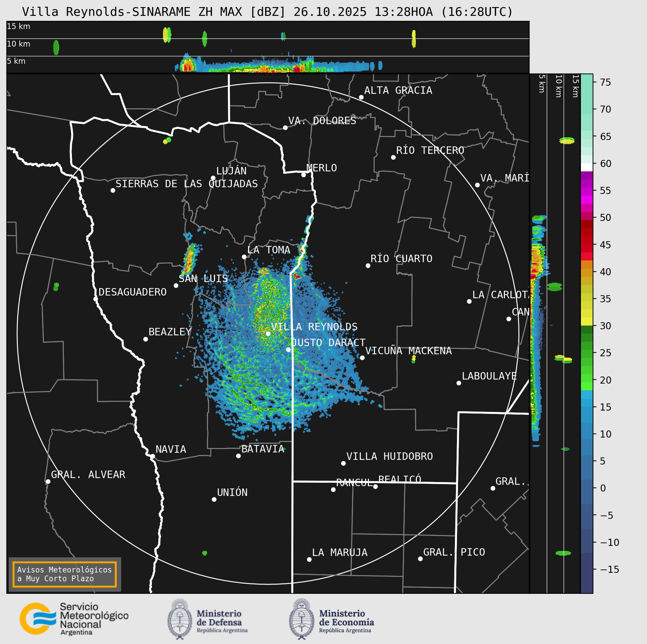647x644 pixels.
Task: Click the 75 dBZ mark on the color scale
Action: pyautogui.click(x=605, y=82)
